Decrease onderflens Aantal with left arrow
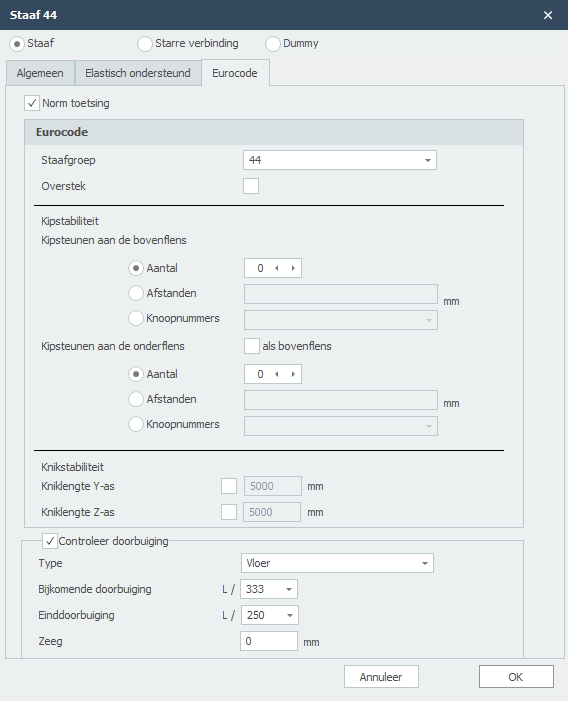 (277, 374)
